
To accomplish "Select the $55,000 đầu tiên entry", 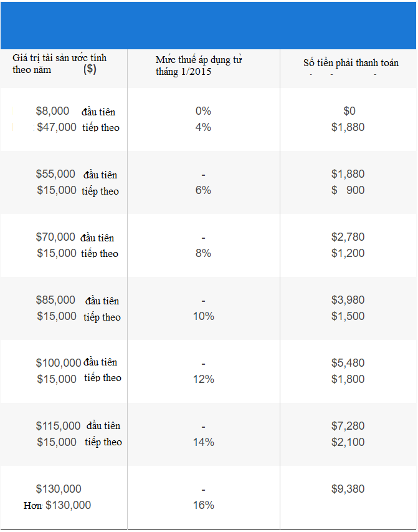I will pyautogui.click(x=76, y=175).
